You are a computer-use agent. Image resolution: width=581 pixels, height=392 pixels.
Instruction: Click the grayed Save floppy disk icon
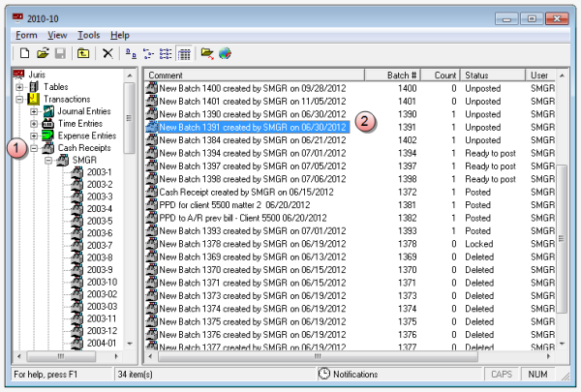(x=60, y=53)
